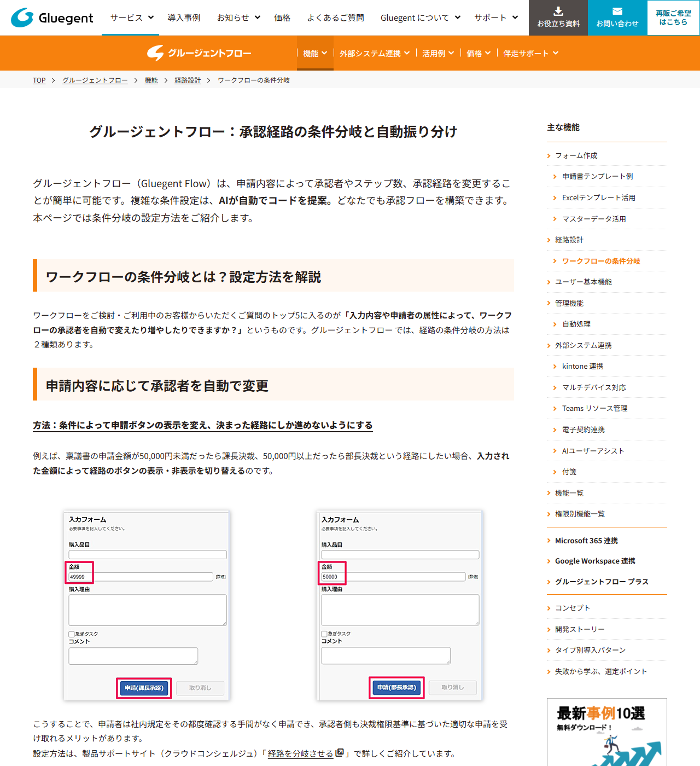Open the 活用例 dropdown
The height and width of the screenshot is (766, 700).
pyautogui.click(x=438, y=53)
